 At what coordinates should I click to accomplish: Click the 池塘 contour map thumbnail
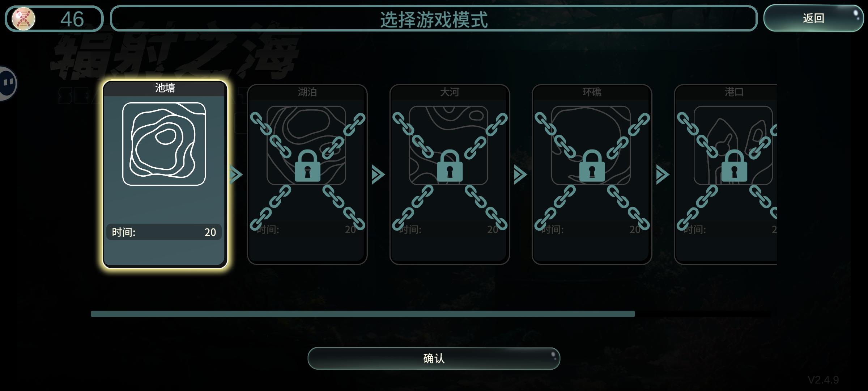[x=164, y=144]
